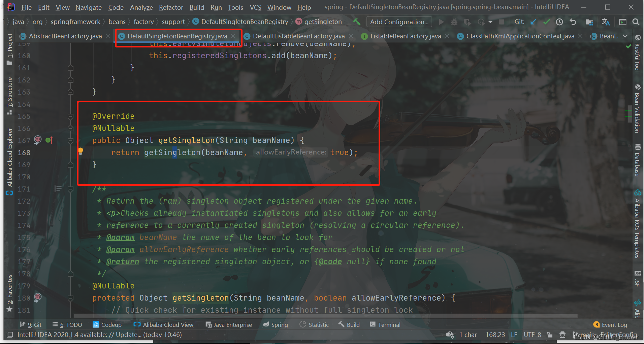Click Add Configuration... button

[399, 22]
